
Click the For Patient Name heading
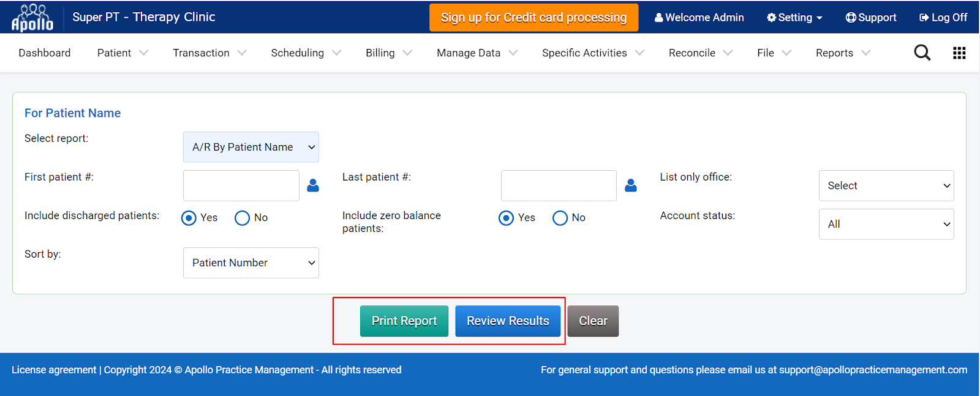[x=72, y=113]
